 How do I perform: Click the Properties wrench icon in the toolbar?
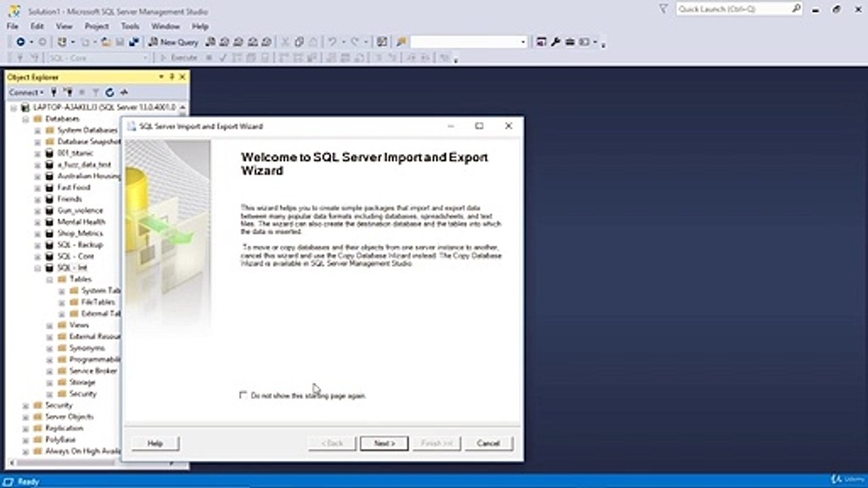pos(555,42)
